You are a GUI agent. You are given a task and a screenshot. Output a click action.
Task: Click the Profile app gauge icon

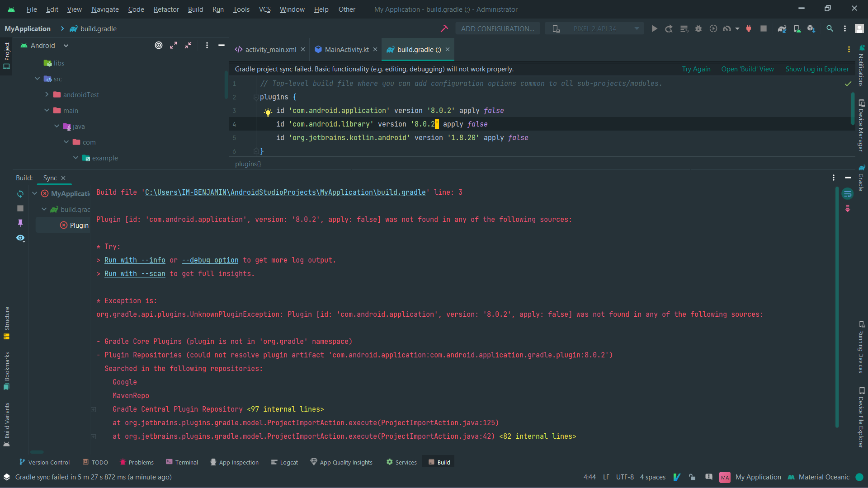(x=727, y=28)
